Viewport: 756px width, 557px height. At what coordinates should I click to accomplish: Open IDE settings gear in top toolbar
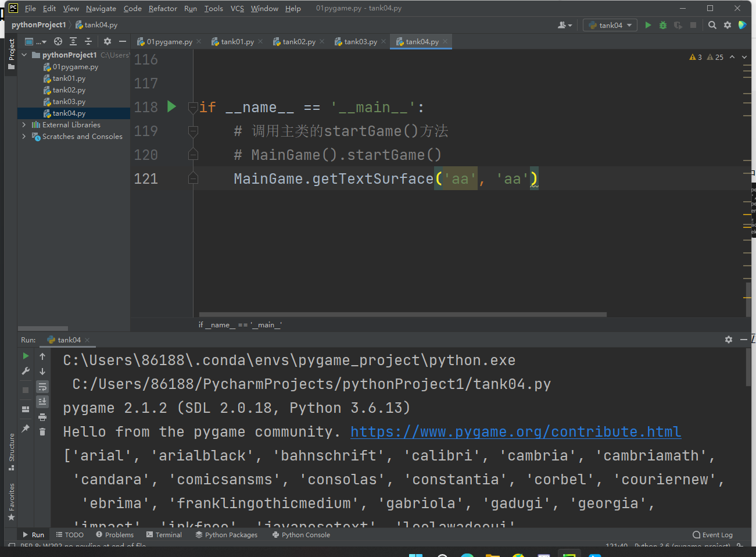click(728, 25)
